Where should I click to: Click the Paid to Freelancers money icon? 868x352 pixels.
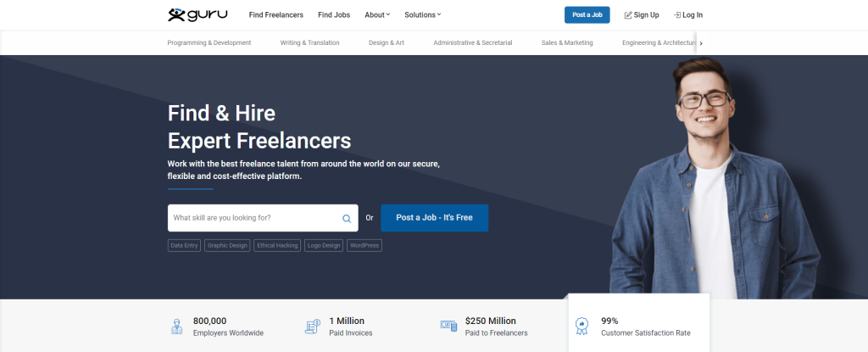[x=448, y=326]
